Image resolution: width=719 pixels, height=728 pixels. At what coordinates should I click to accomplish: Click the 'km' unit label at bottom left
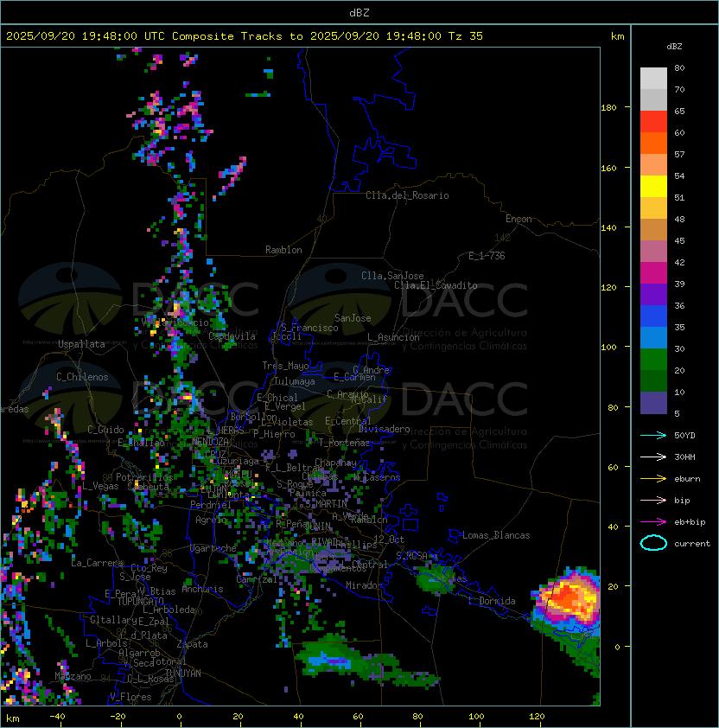(x=13, y=718)
